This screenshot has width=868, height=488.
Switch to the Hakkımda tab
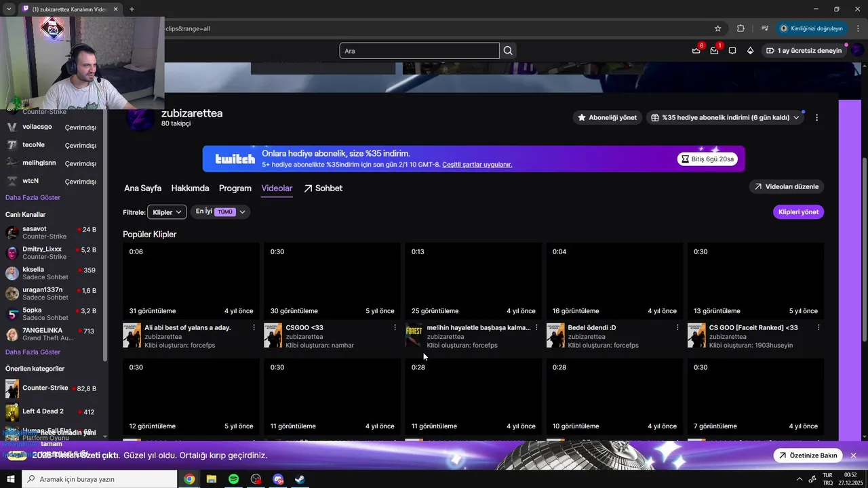190,188
